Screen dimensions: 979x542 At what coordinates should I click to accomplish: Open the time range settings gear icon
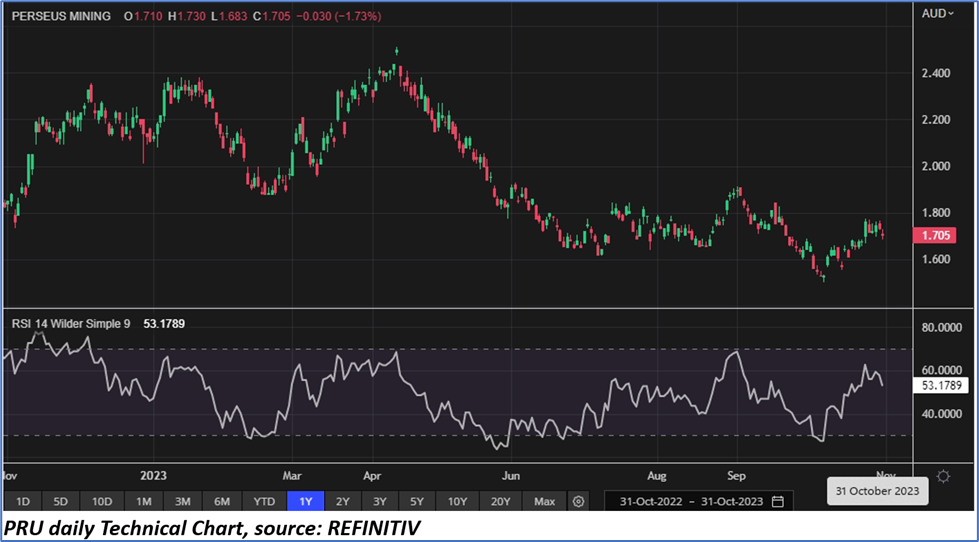[x=578, y=501]
